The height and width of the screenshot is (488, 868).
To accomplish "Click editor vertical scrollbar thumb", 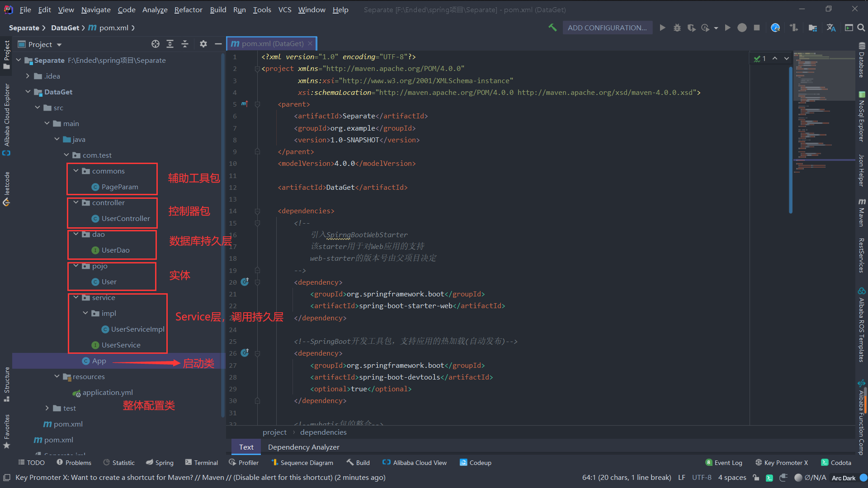I will pyautogui.click(x=790, y=140).
